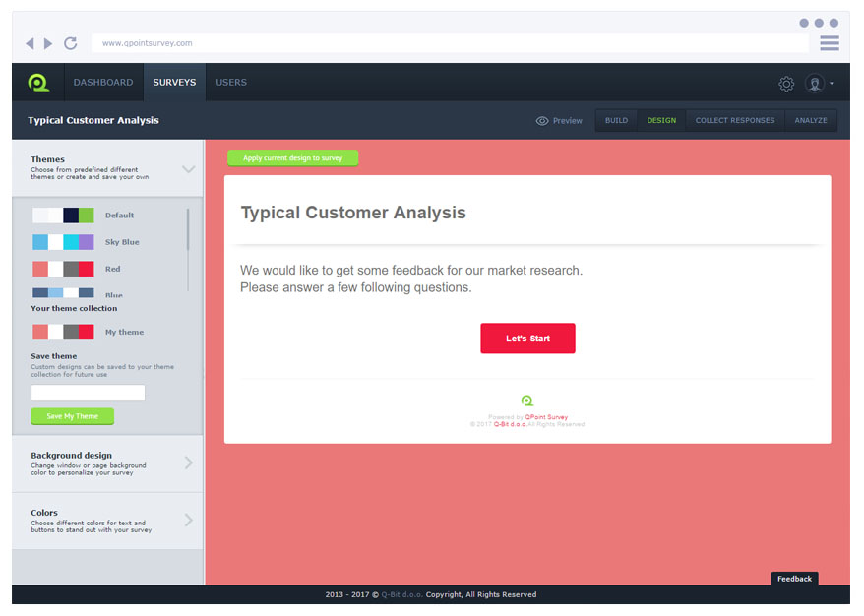Click the QPoint logo in navbar
The width and height of the screenshot is (864, 616).
[x=38, y=83]
